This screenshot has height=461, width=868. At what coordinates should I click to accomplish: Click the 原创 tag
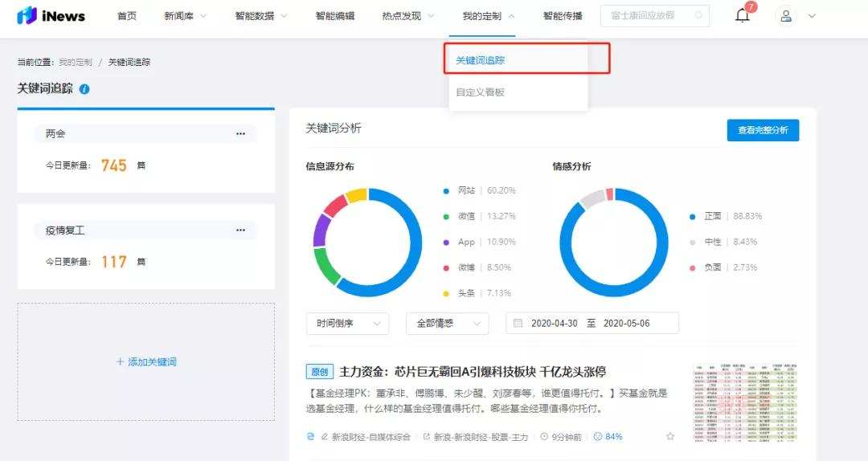tap(319, 372)
